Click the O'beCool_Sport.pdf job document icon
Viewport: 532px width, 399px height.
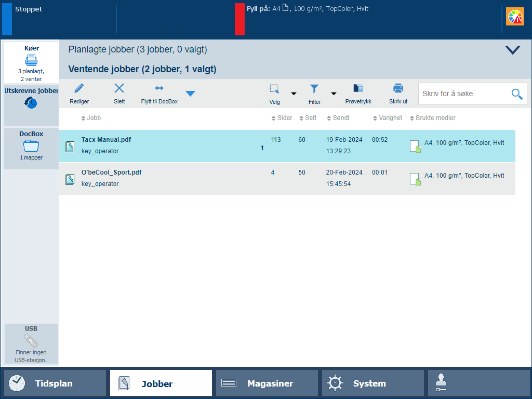tap(70, 179)
